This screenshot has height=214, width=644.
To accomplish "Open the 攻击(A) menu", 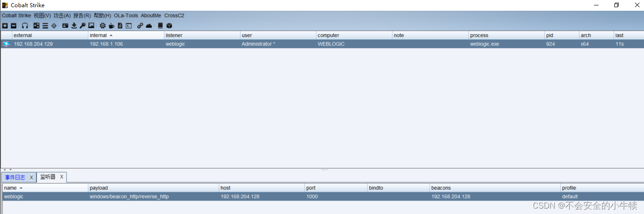I will (x=62, y=15).
